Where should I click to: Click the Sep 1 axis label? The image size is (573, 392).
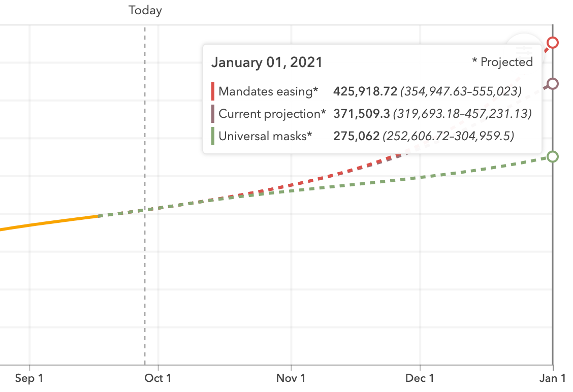29,378
